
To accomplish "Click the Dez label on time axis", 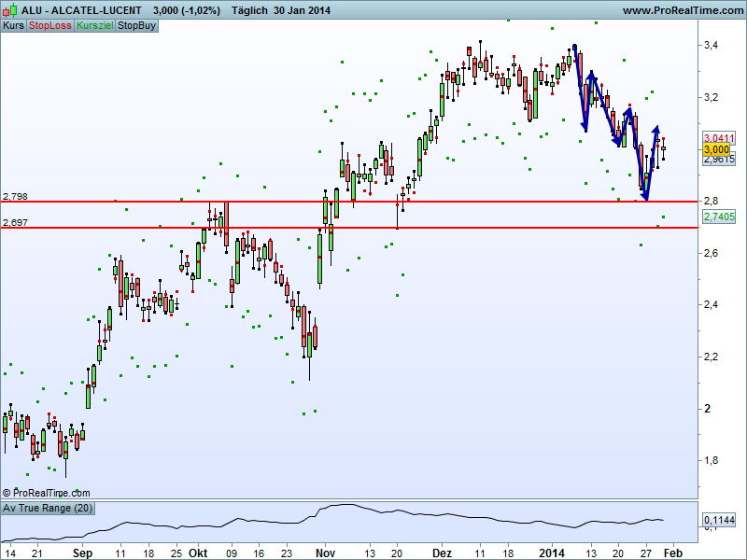I will (442, 553).
